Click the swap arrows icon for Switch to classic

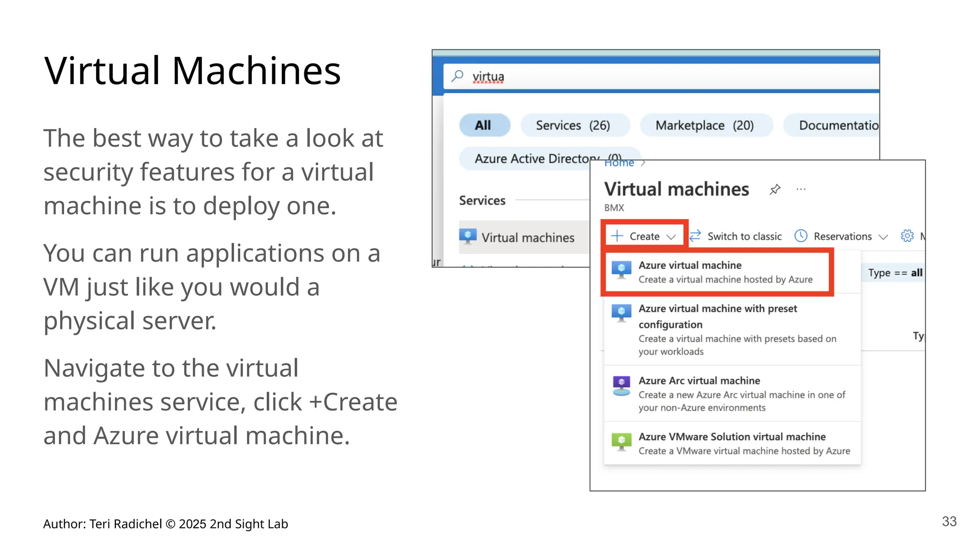tap(695, 236)
